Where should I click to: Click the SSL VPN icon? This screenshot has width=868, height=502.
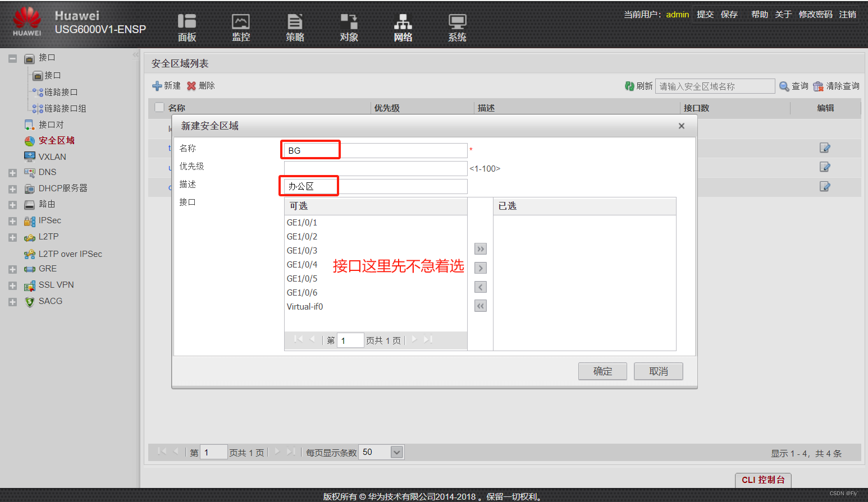[30, 286]
